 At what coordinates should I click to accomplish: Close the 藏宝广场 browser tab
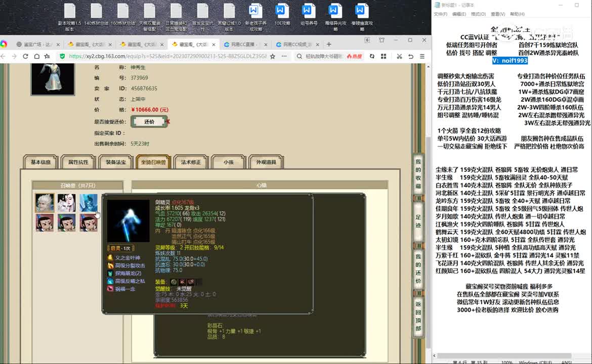pyautogui.click(x=58, y=44)
